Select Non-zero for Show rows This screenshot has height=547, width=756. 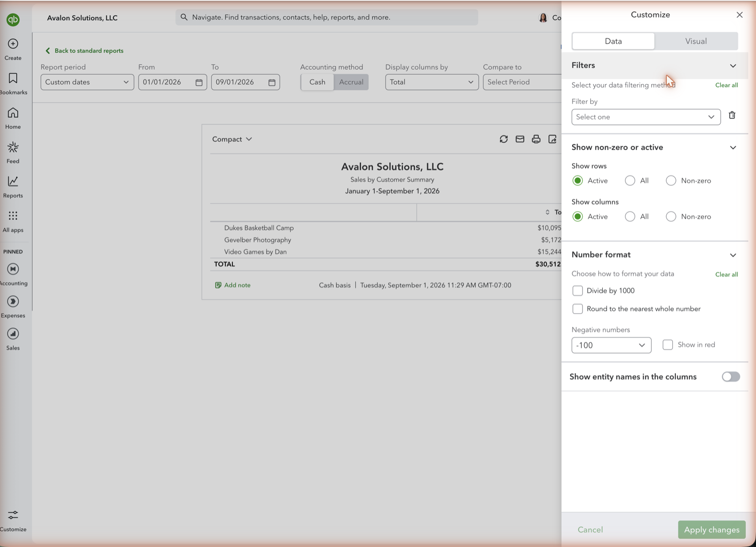click(x=671, y=180)
